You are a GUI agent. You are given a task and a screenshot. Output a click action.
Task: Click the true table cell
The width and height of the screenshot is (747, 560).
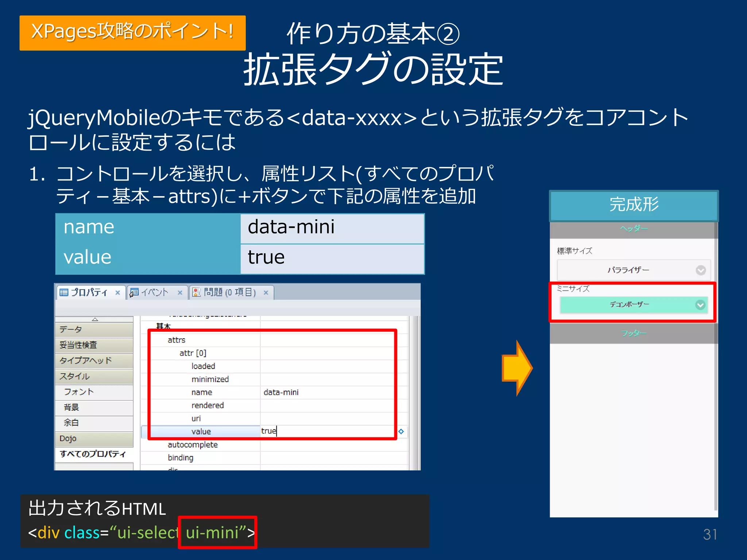coord(332,258)
